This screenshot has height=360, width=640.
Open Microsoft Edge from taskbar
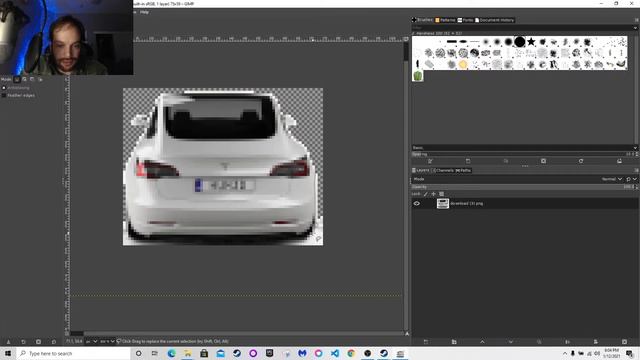(x=171, y=353)
